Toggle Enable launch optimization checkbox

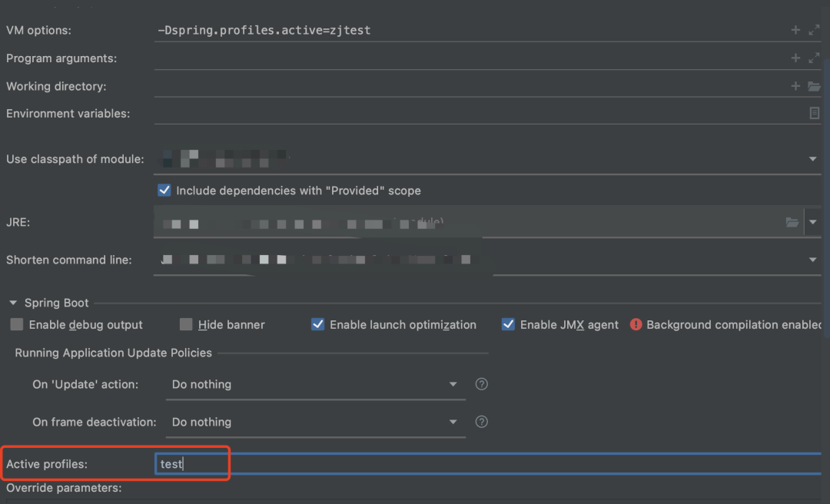[x=317, y=324]
